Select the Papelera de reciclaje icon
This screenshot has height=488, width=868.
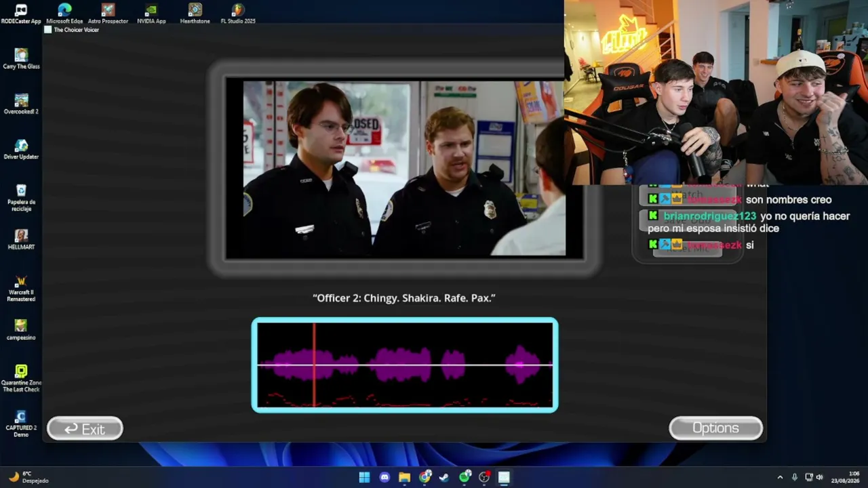click(21, 197)
